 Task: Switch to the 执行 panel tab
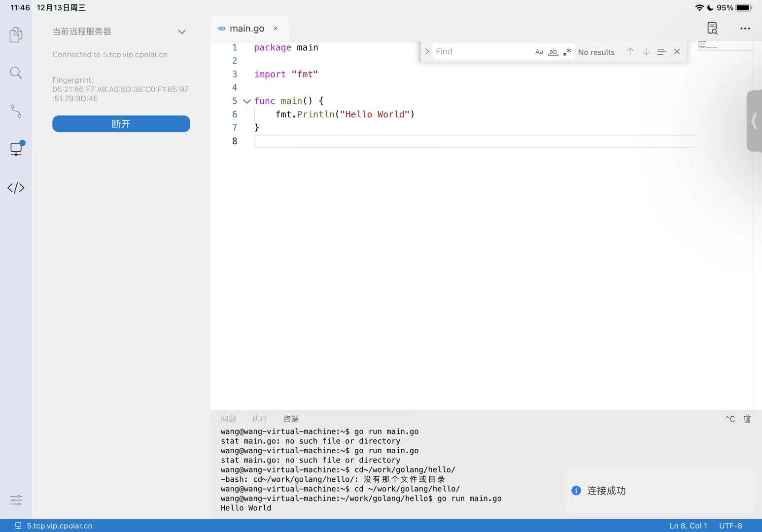point(259,419)
